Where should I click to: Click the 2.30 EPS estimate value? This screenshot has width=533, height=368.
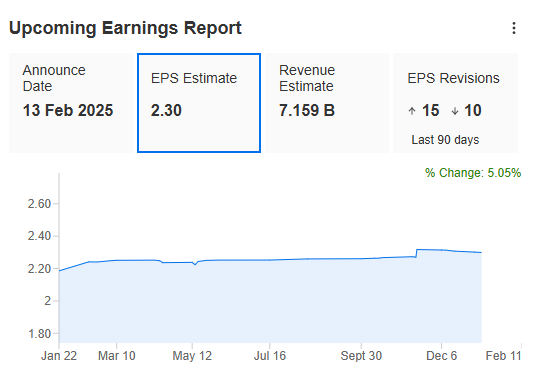click(166, 110)
